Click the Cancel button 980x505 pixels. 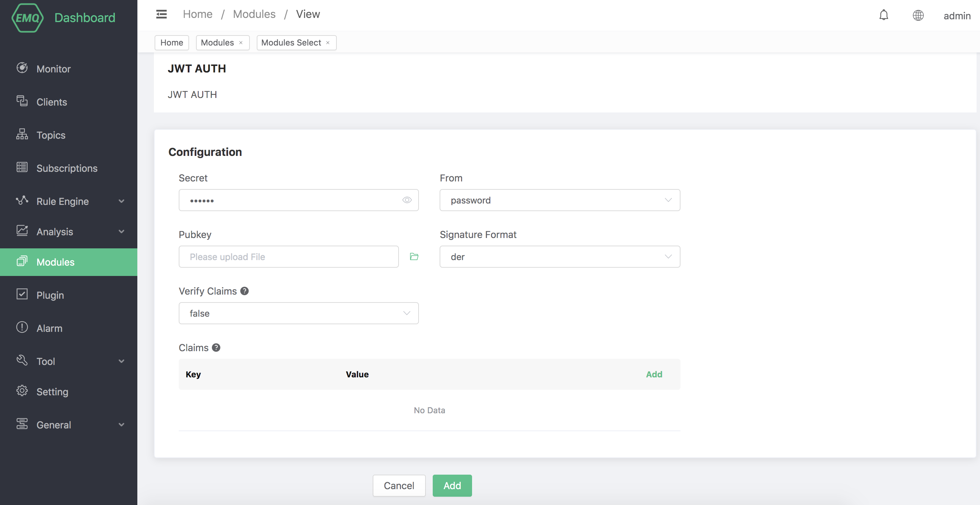[x=399, y=486]
